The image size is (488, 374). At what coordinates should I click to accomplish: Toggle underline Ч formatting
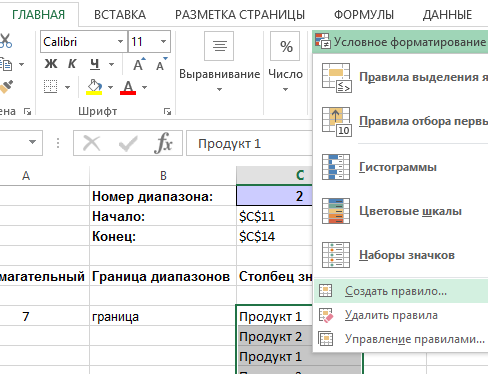pos(95,64)
